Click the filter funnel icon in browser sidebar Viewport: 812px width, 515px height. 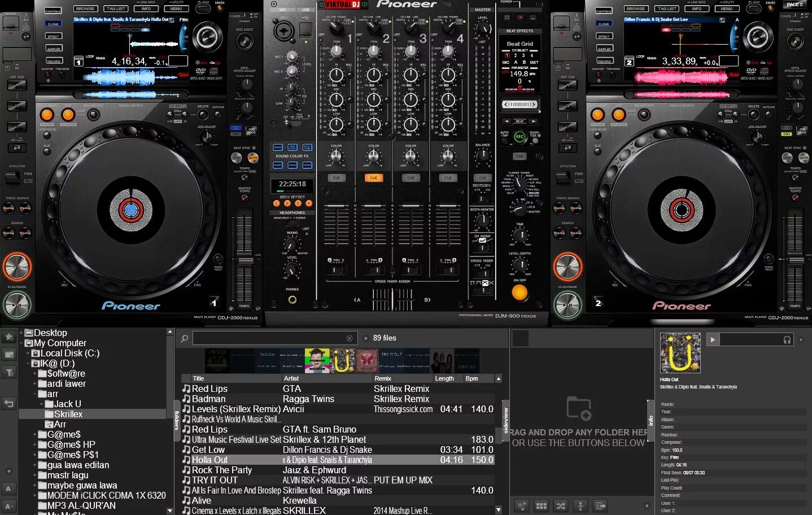[x=9, y=372]
